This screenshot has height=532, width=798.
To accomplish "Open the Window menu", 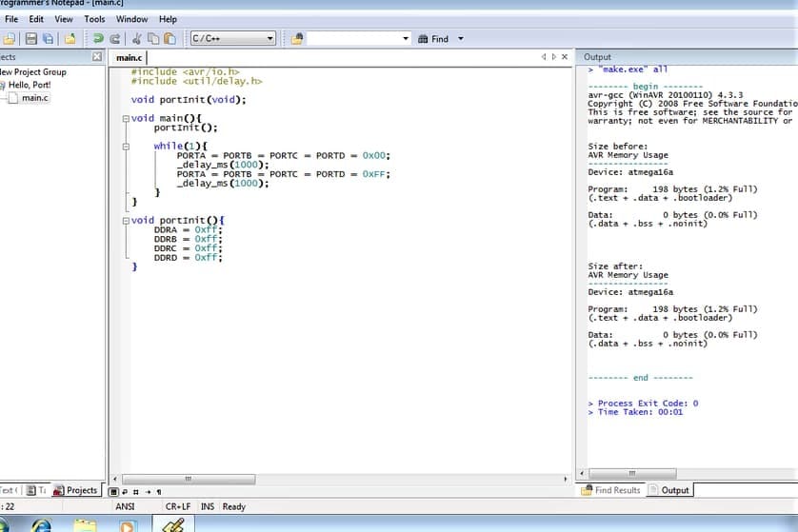I will coord(131,19).
